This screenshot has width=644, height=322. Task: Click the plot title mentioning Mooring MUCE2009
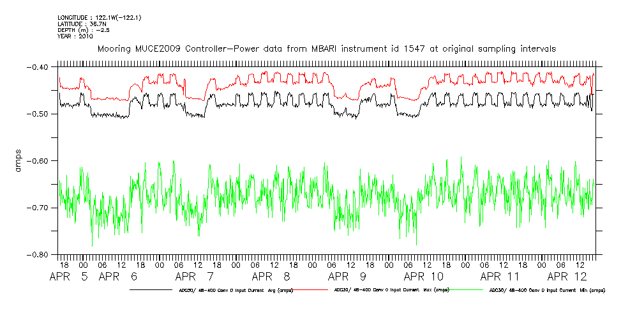326,49
